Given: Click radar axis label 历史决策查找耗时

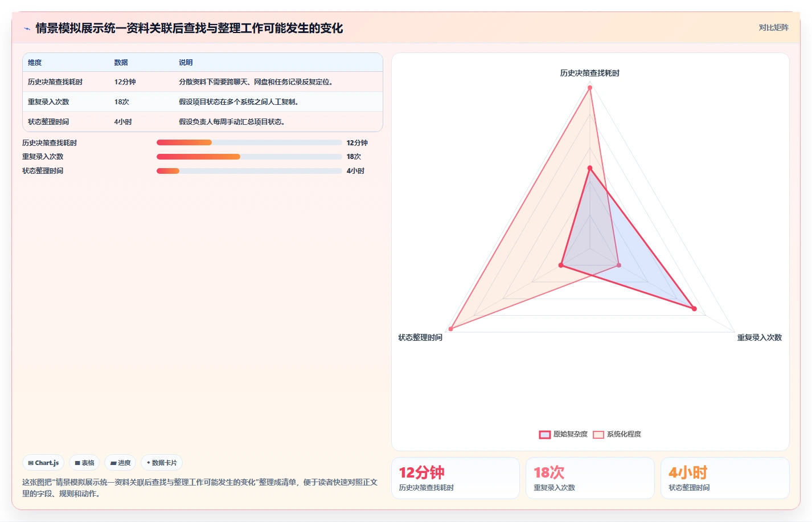Looking at the screenshot, I should [x=589, y=73].
